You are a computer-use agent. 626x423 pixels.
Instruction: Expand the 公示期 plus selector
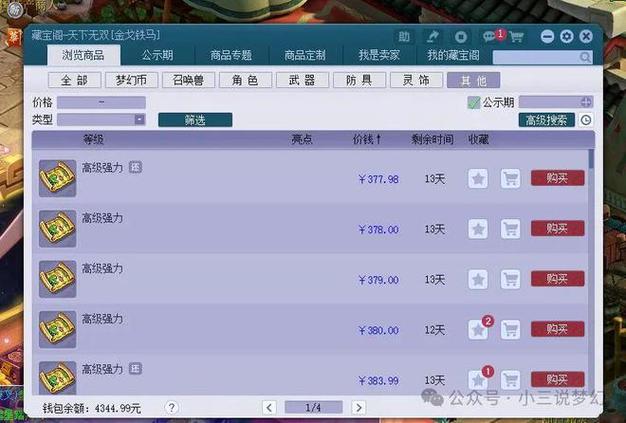point(586,102)
